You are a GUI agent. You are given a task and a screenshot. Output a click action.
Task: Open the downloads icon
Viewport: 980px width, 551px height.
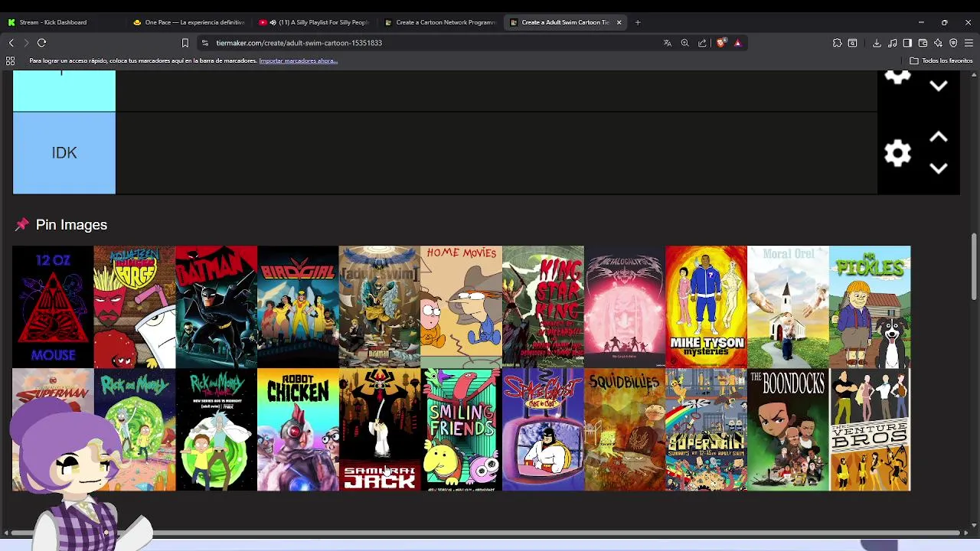coord(877,43)
